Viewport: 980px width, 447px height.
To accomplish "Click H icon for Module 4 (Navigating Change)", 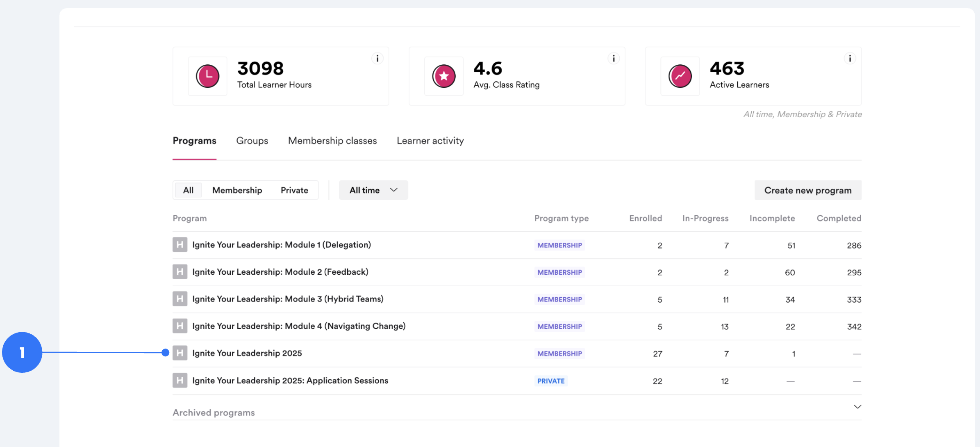I will pos(180,326).
